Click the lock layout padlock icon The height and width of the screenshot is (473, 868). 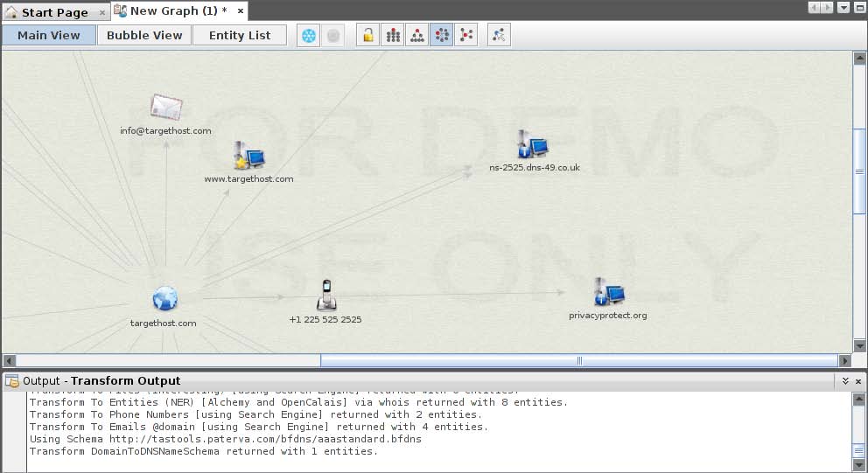point(369,36)
